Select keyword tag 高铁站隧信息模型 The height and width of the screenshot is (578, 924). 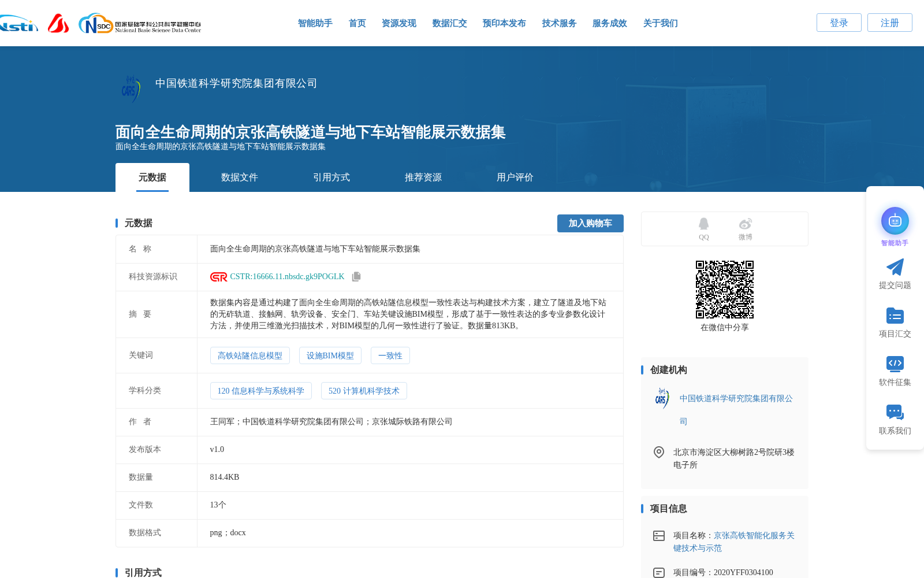tap(249, 355)
